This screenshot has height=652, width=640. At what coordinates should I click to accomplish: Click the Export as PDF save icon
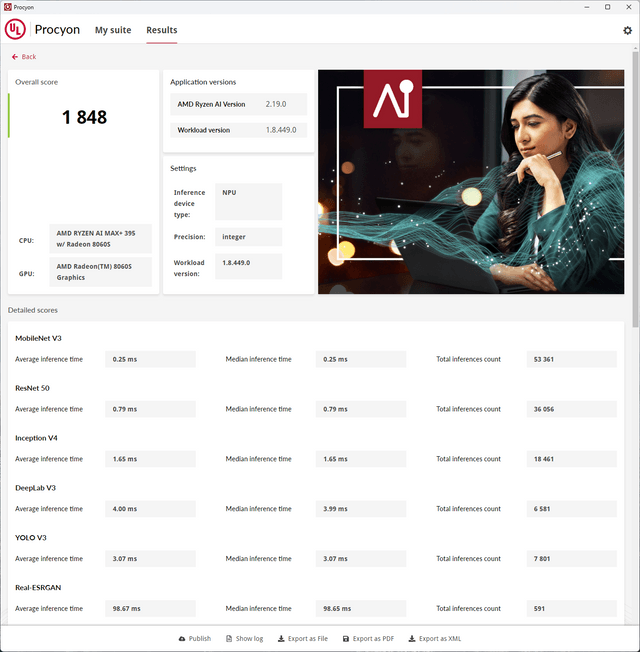(x=346, y=639)
